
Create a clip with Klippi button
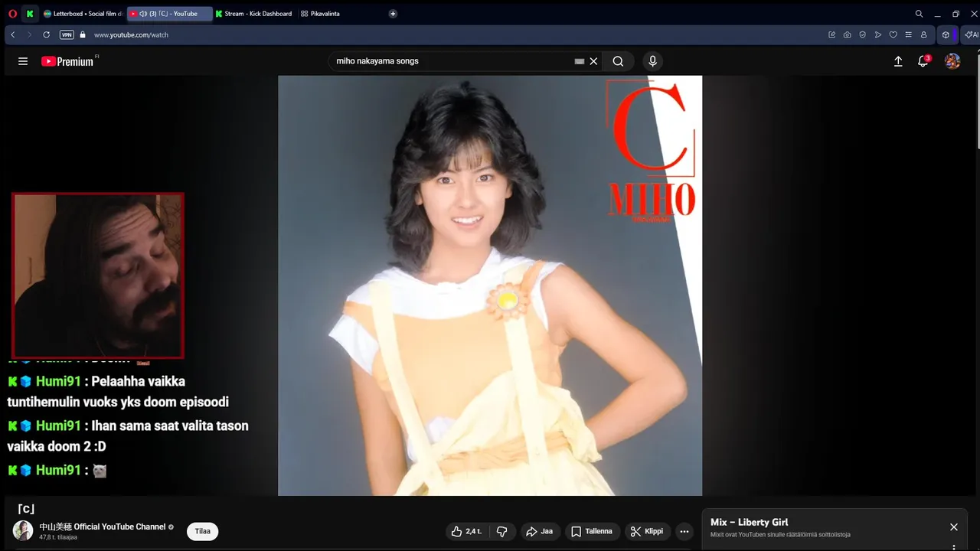click(x=646, y=531)
